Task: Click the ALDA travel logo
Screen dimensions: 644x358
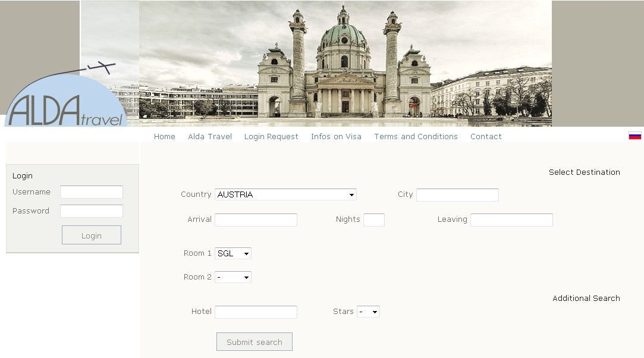Action: [65, 102]
